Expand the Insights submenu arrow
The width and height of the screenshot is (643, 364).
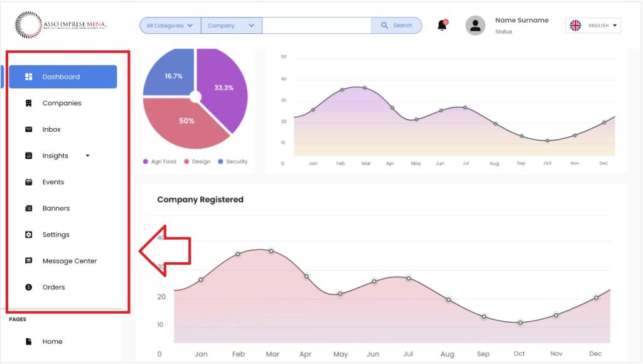point(87,156)
